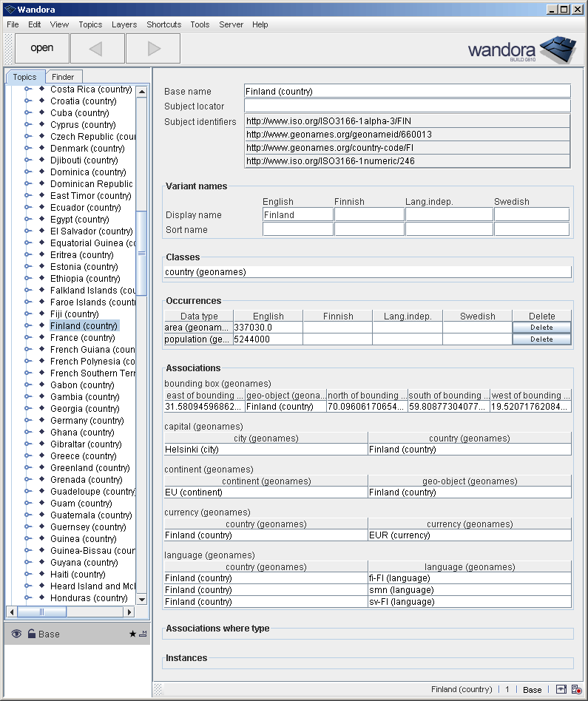Click the Subject locator input field
This screenshot has height=701, width=588.
click(x=407, y=106)
